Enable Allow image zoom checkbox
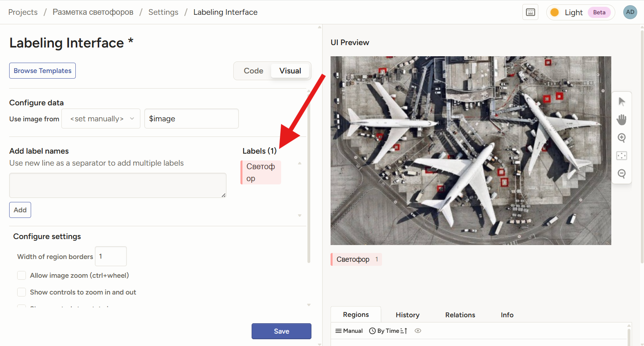The height and width of the screenshot is (346, 644). (x=22, y=275)
